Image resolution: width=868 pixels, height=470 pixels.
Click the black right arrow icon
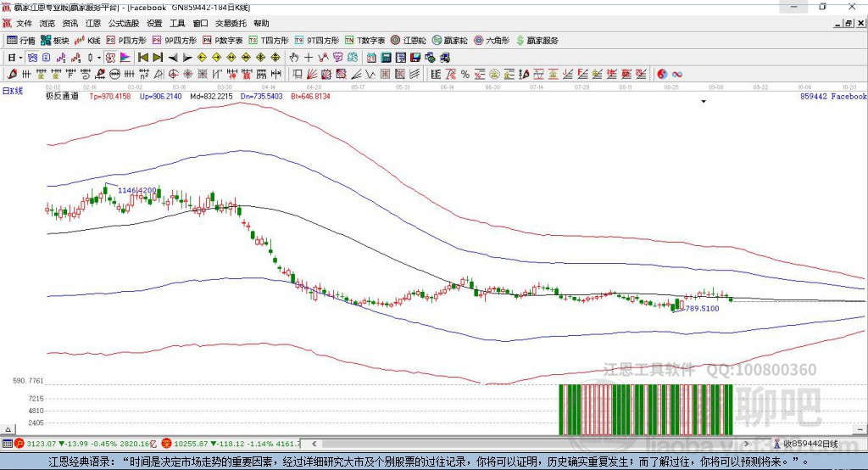pyautogui.click(x=187, y=58)
